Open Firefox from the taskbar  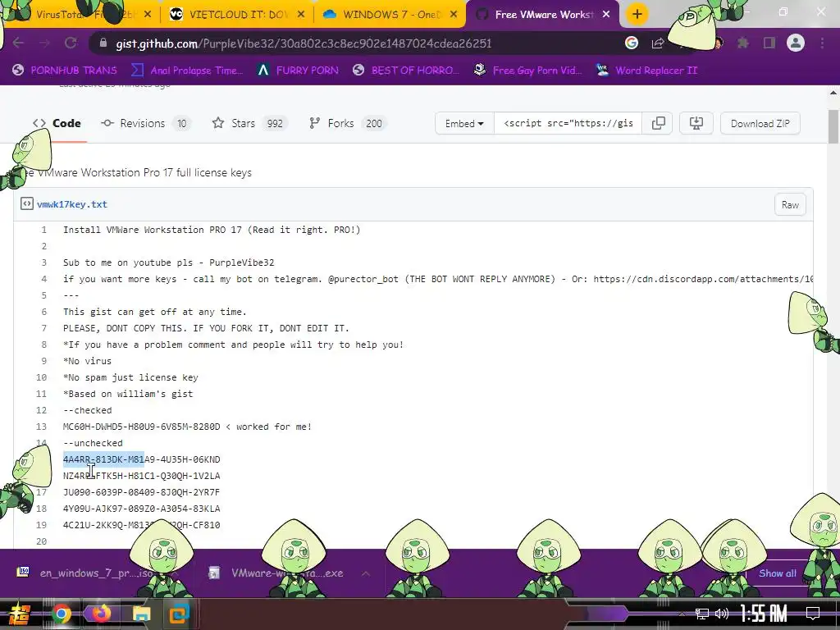click(101, 614)
